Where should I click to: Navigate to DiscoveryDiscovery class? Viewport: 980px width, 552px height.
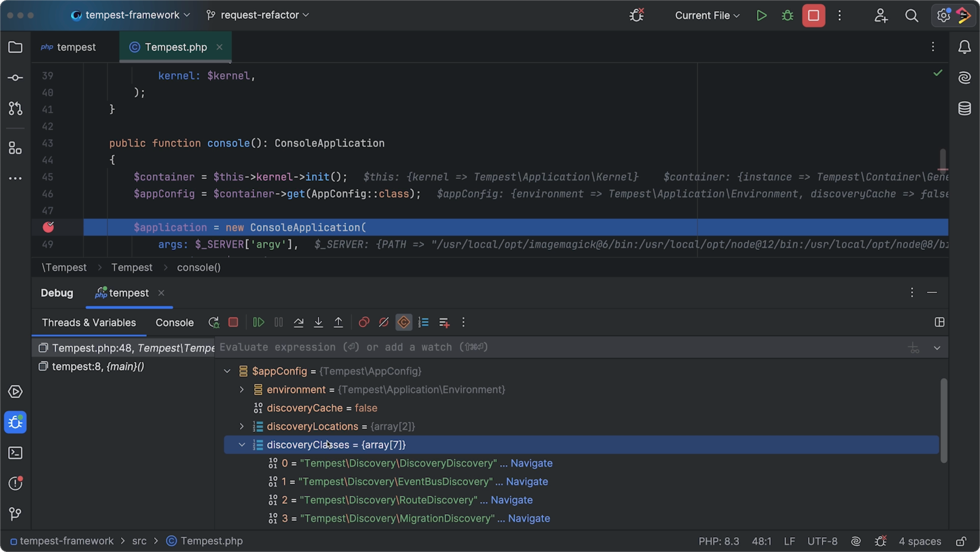click(531, 463)
